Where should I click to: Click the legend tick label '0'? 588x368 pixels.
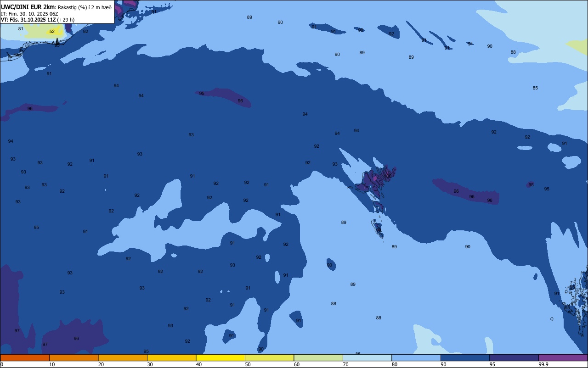pyautogui.click(x=2, y=364)
